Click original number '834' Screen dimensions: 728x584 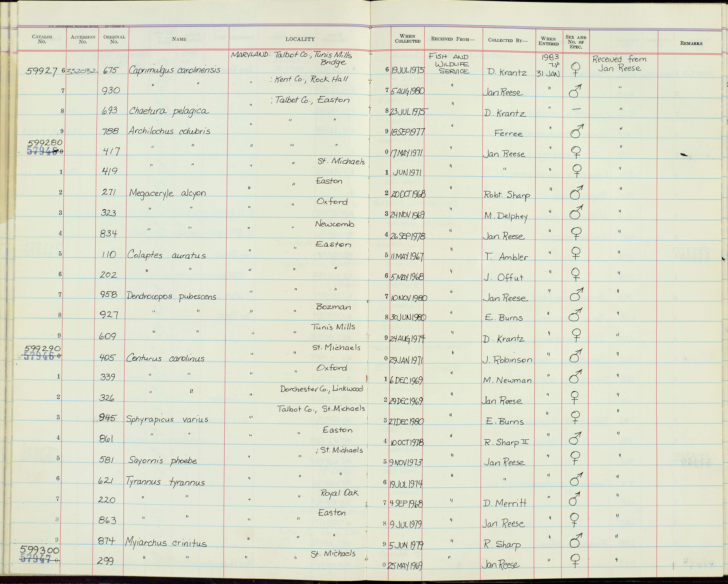tap(108, 234)
